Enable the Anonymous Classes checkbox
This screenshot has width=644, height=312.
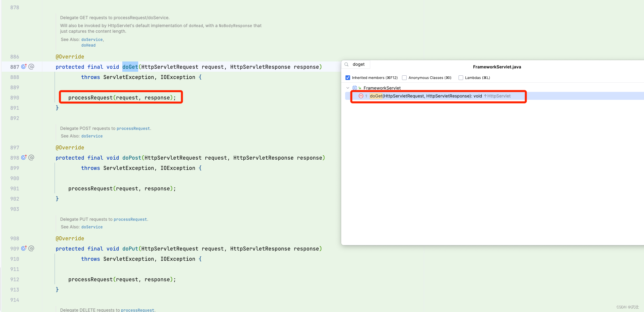(404, 78)
